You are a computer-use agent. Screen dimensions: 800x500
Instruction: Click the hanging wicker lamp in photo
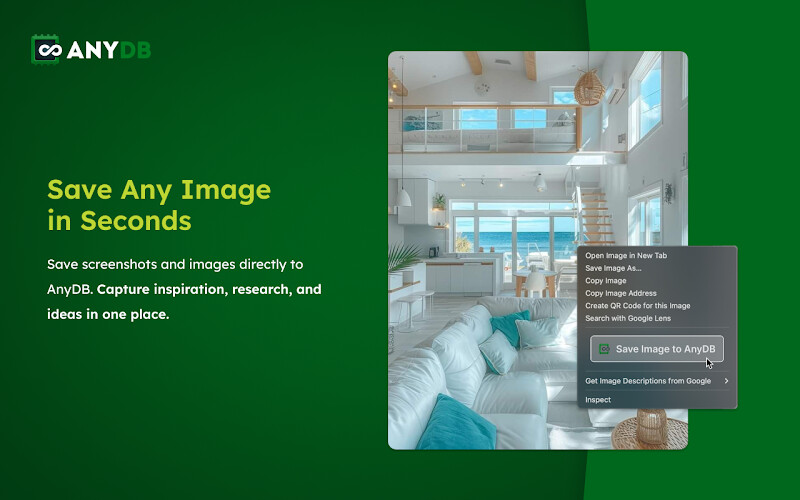tap(590, 87)
